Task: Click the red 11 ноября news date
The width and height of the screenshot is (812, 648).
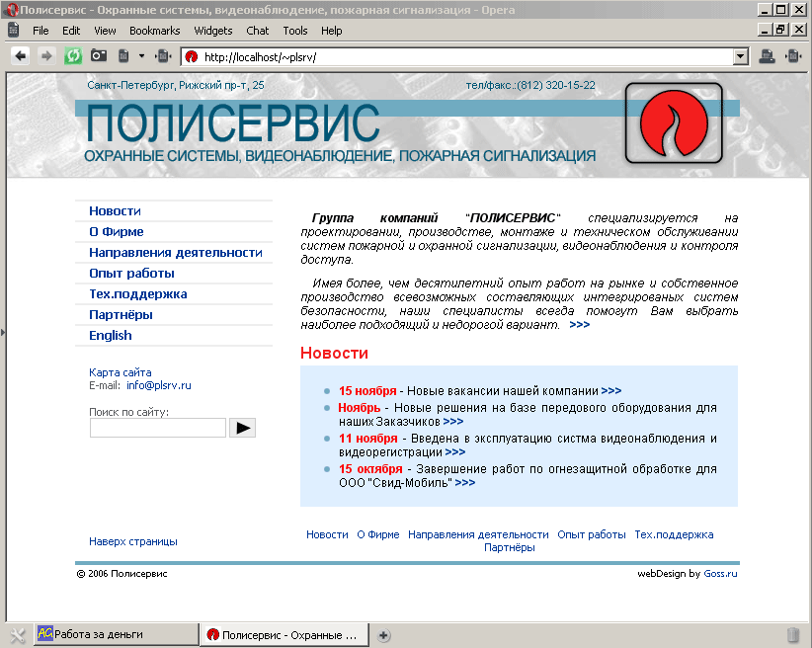Action: 368,439
